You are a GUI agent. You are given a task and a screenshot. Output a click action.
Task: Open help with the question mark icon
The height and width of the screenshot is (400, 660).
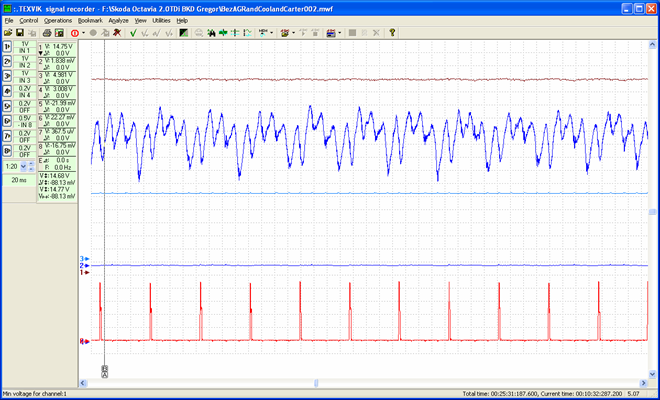[x=392, y=32]
